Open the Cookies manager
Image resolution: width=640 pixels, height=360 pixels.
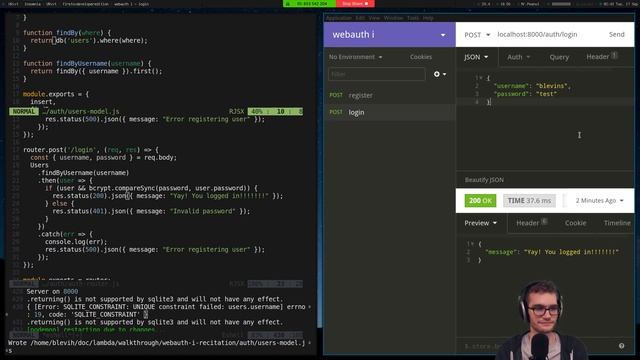pos(421,57)
